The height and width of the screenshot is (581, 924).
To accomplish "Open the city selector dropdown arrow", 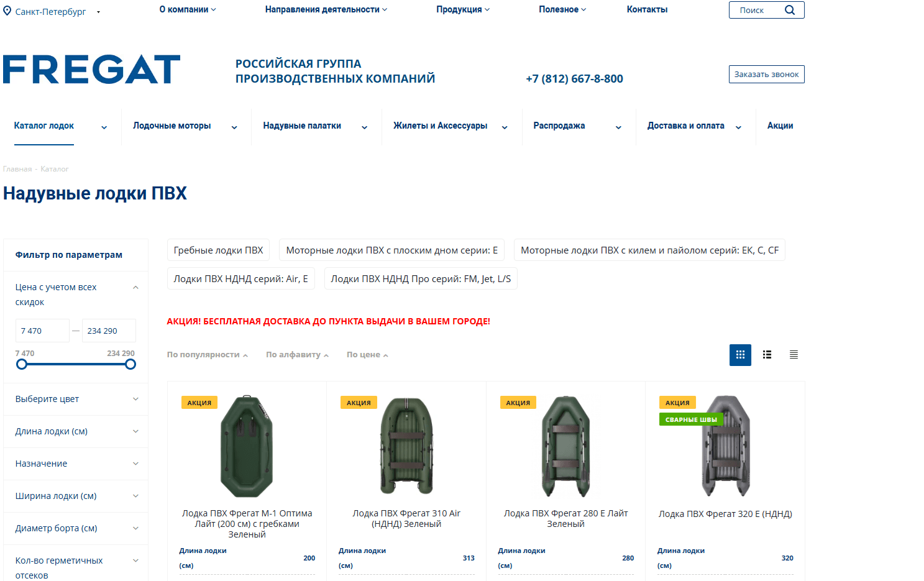I will click(98, 12).
